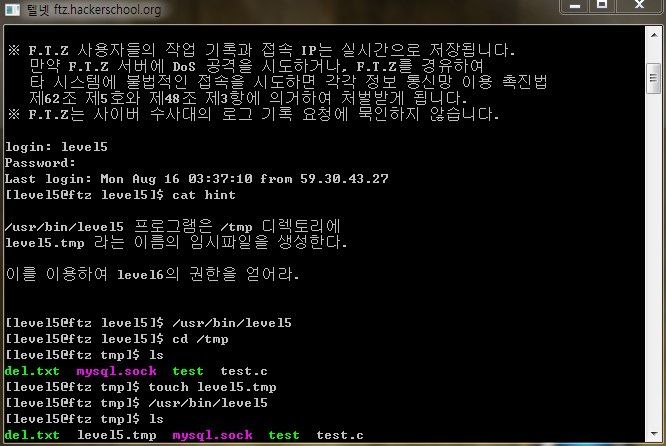666x446 pixels.
Task: Click the 'Password:' prompt line
Action: (40, 163)
